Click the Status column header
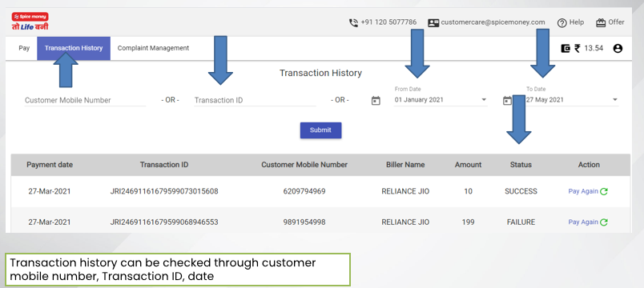The width and height of the screenshot is (644, 288). [521, 165]
